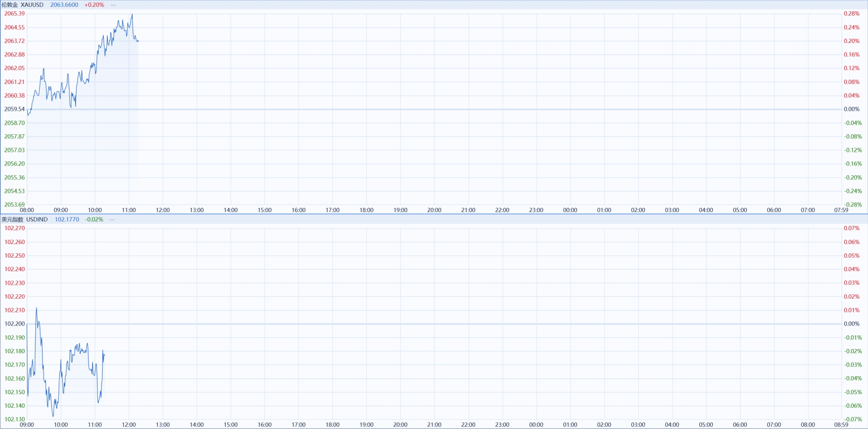Click the 2056.20 price axis label
The height and width of the screenshot is (429, 868).
[x=14, y=164]
